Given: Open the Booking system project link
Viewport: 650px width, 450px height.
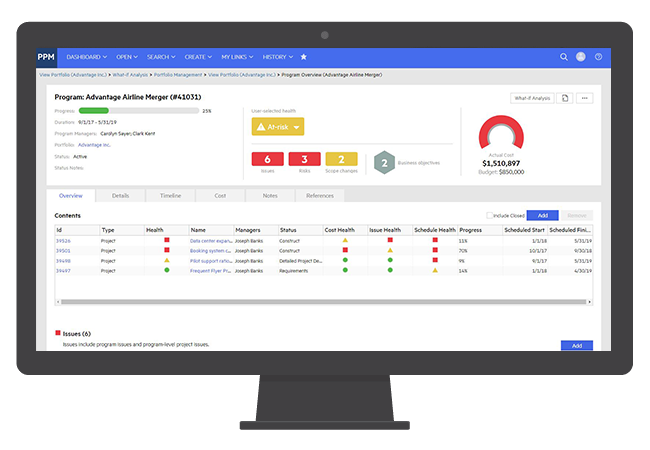Looking at the screenshot, I should tap(211, 251).
